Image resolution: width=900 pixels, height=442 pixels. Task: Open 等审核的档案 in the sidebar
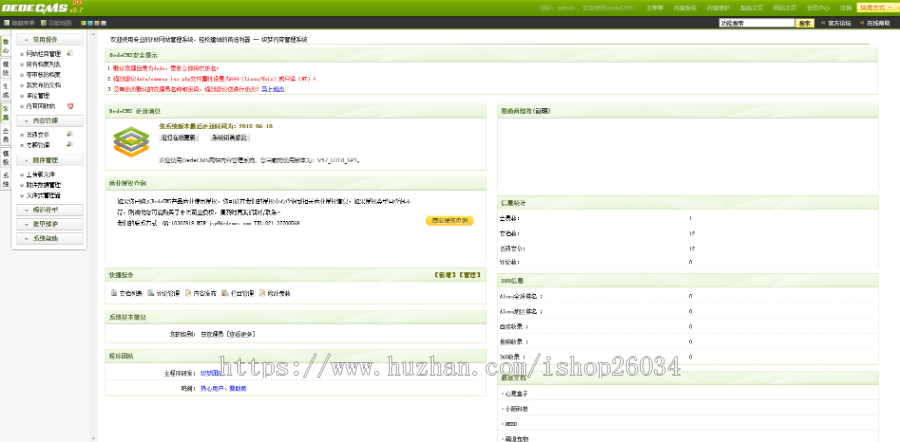pos(44,75)
